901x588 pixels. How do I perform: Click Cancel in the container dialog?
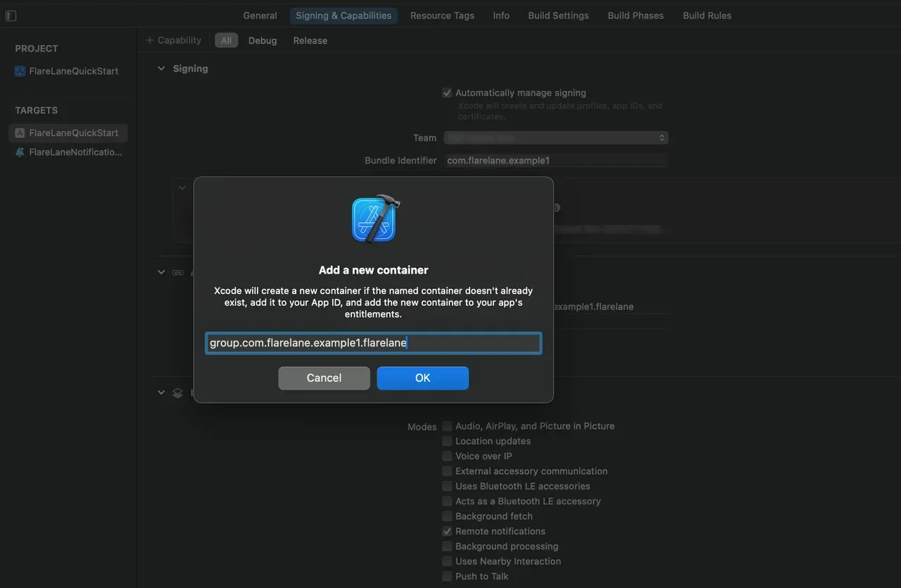pyautogui.click(x=324, y=378)
